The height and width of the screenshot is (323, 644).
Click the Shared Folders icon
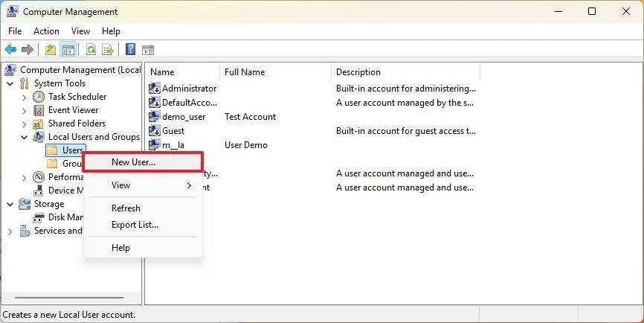pyautogui.click(x=38, y=124)
